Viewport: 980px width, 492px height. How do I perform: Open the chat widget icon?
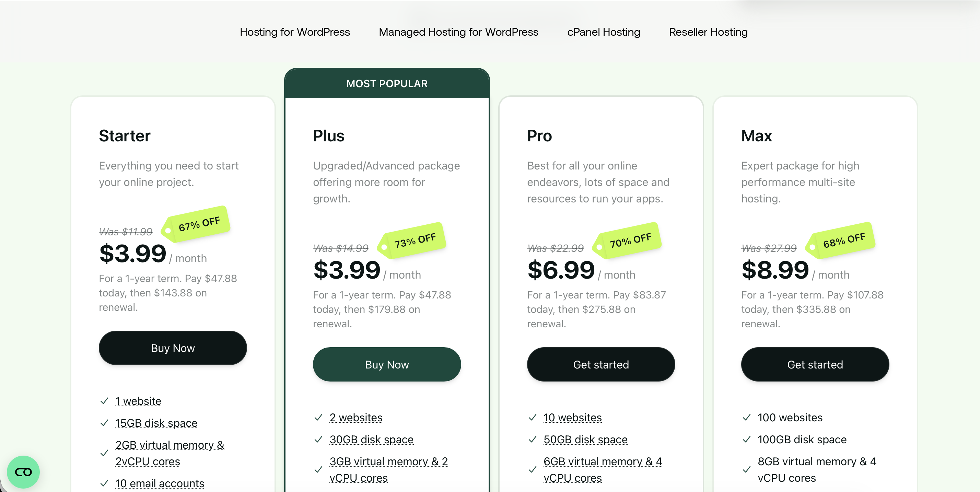[23, 472]
